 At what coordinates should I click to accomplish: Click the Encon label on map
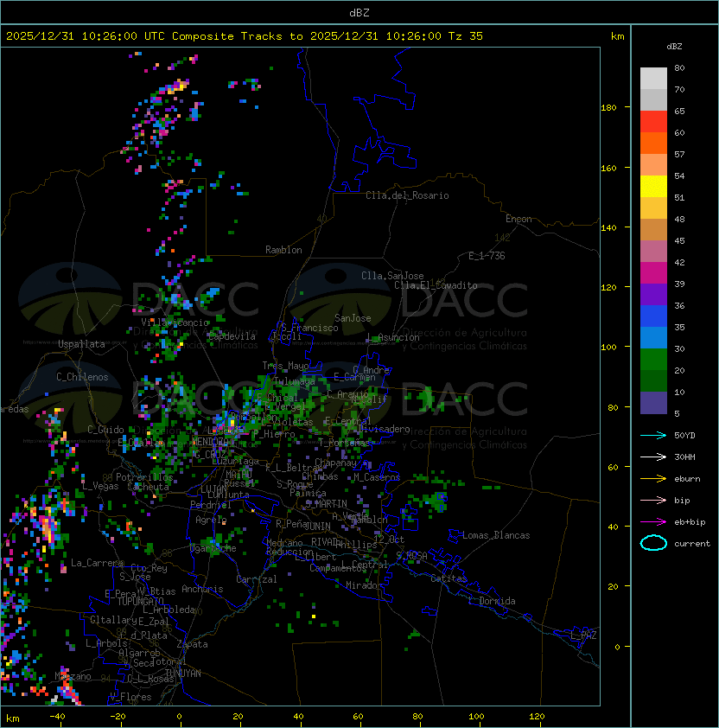[x=519, y=219]
